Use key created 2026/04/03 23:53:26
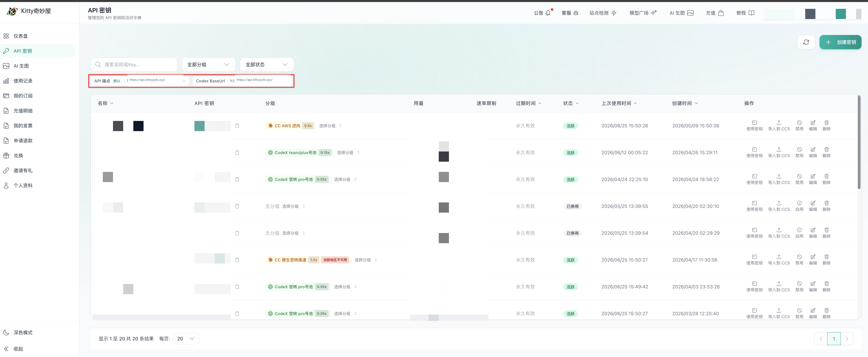This screenshot has height=357, width=868. (x=754, y=287)
